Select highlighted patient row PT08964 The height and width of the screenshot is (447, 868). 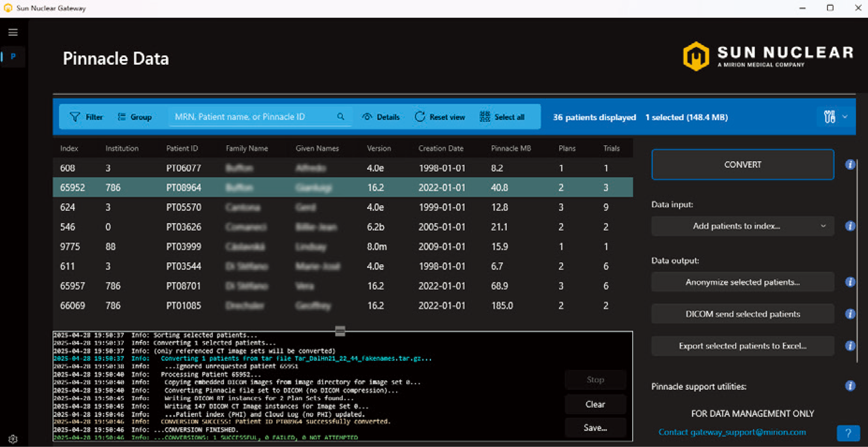point(343,187)
